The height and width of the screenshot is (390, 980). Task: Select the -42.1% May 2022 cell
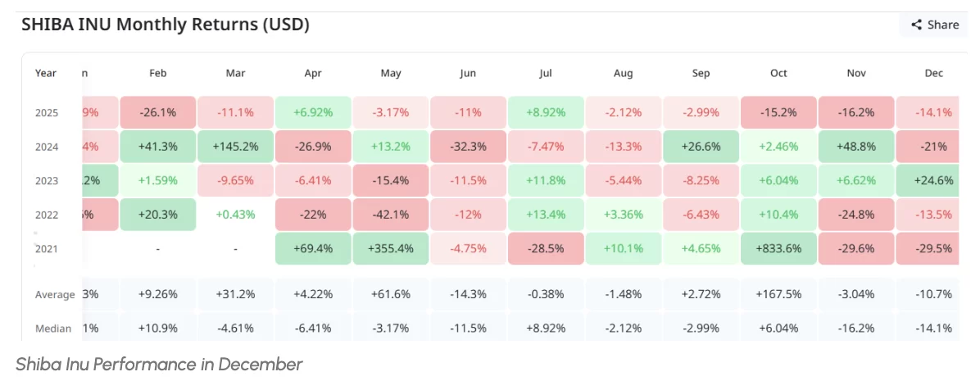point(391,215)
